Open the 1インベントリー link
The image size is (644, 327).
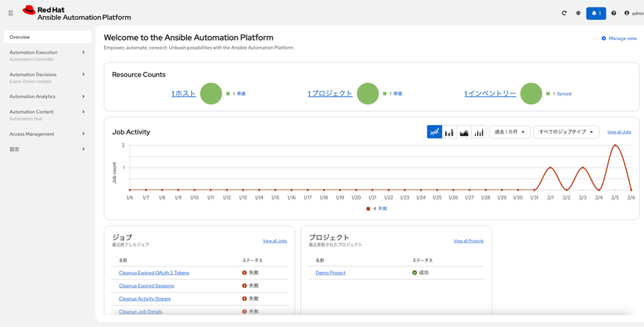tap(491, 94)
